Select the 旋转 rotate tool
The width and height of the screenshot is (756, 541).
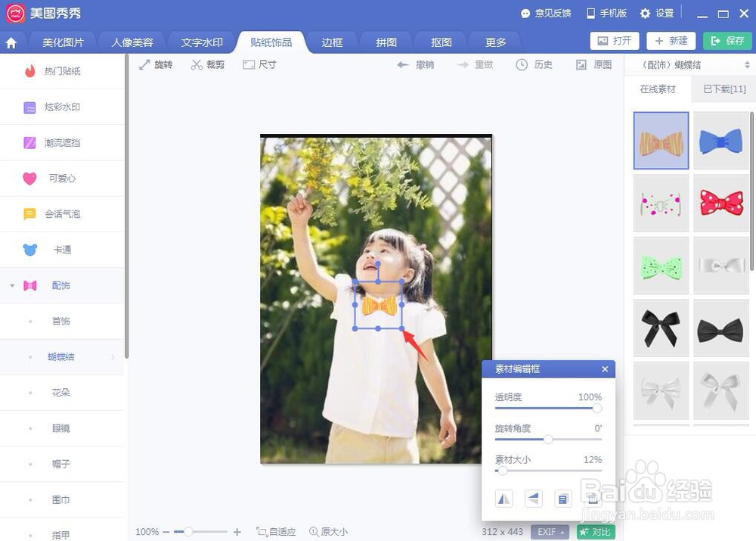pos(155,64)
